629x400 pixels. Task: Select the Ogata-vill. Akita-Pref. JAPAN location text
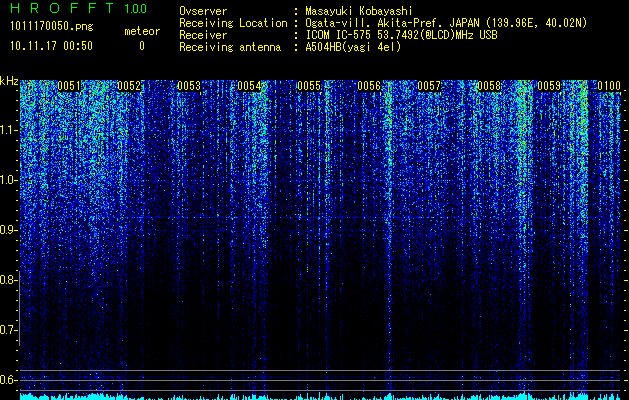[446, 23]
